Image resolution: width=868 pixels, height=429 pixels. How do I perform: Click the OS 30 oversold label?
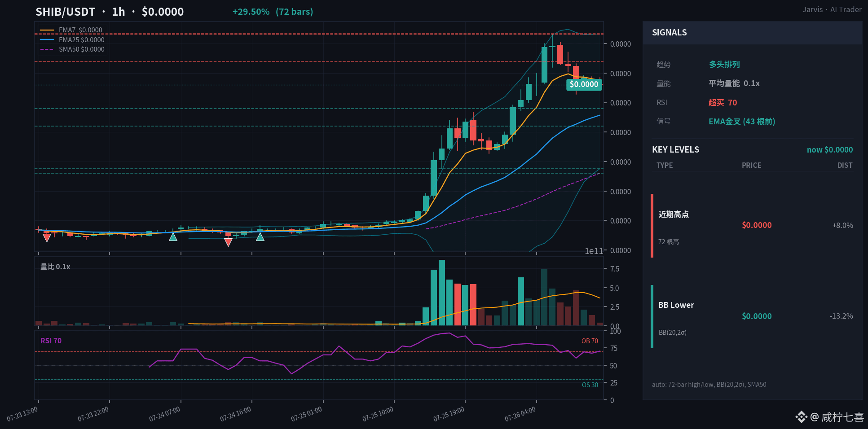(x=590, y=385)
